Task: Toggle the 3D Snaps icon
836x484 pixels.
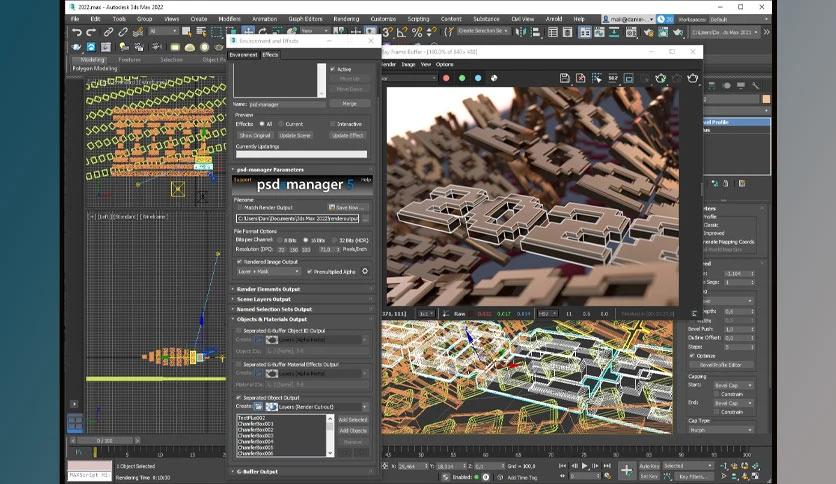Action: (388, 33)
